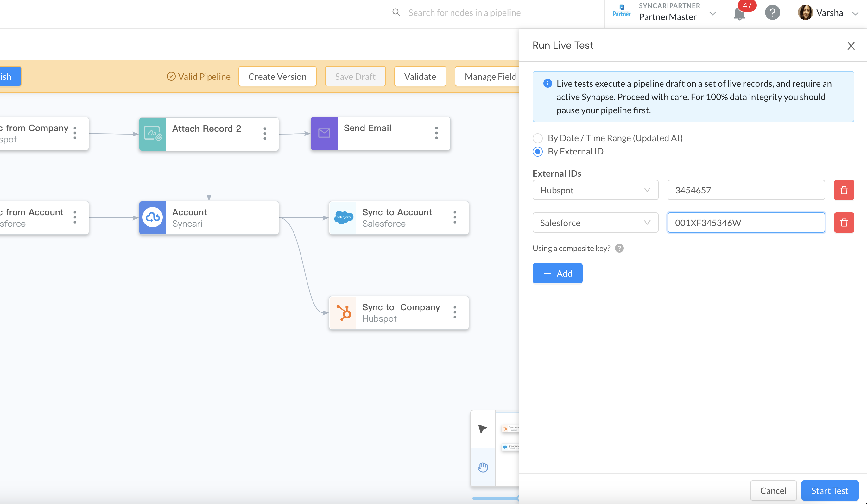Image resolution: width=867 pixels, height=504 pixels.
Task: Open the help question mark icon
Action: [x=772, y=13]
